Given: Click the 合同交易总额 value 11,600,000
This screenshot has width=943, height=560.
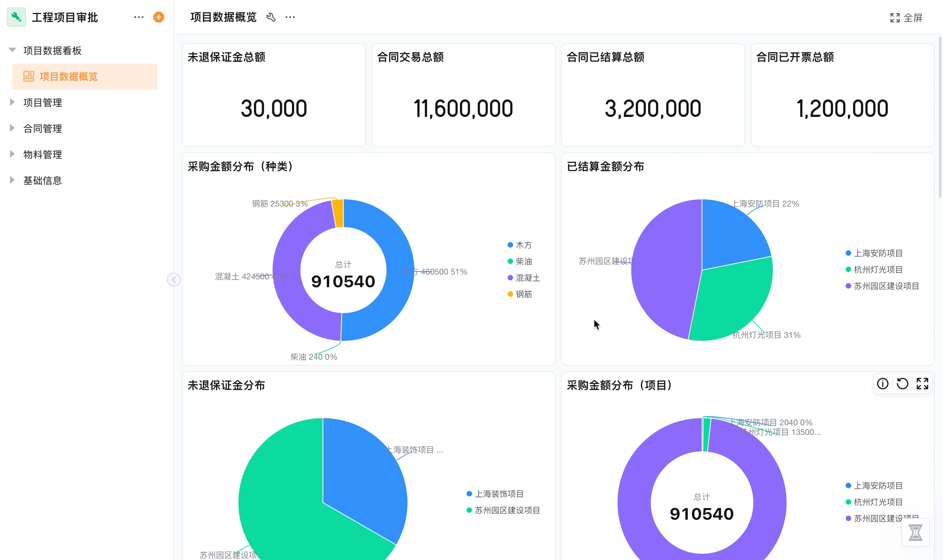Looking at the screenshot, I should [x=463, y=109].
